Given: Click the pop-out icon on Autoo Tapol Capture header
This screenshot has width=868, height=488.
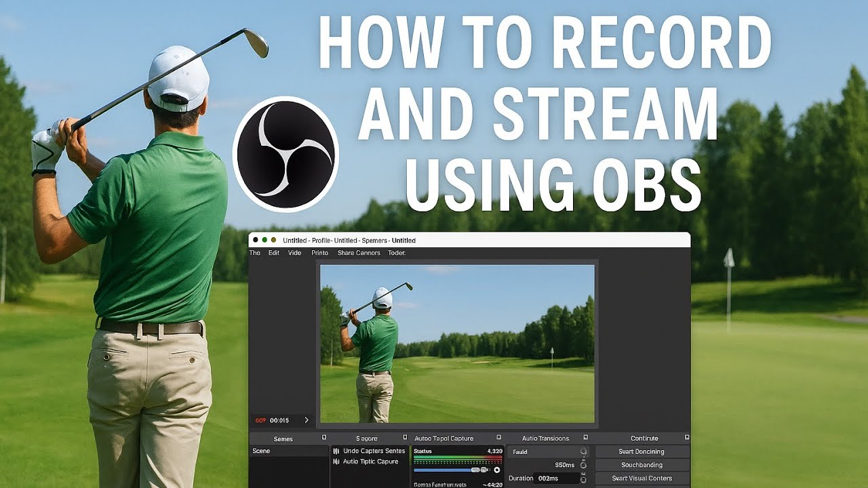Looking at the screenshot, I should point(498,438).
